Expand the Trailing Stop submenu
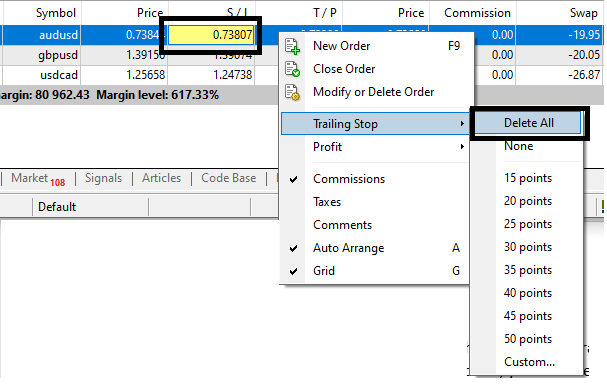This screenshot has width=607, height=386. [x=375, y=124]
